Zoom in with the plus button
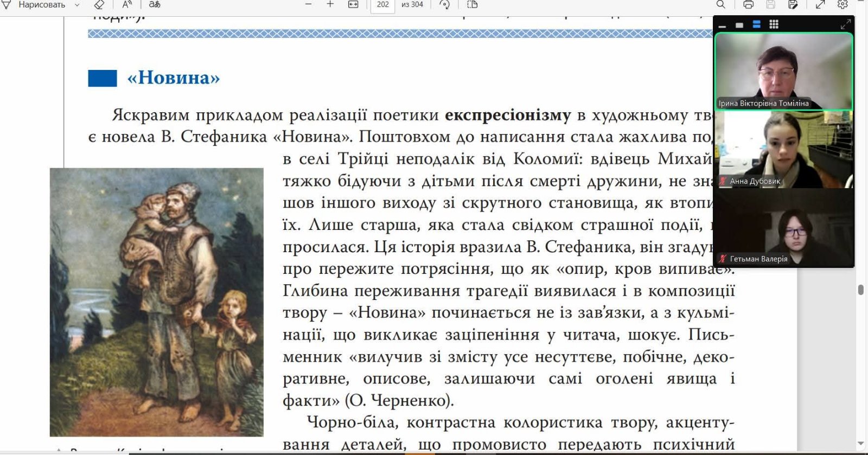868x455 pixels. coord(330,5)
